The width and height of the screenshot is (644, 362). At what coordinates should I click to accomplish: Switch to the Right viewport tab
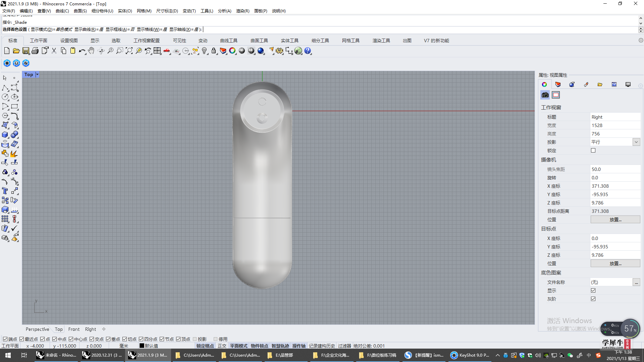[x=91, y=329]
